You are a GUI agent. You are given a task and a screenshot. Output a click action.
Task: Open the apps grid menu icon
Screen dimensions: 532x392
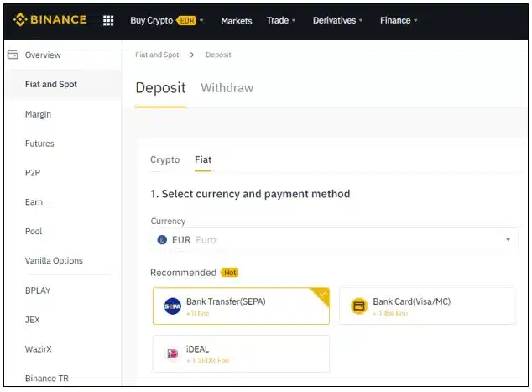(108, 20)
